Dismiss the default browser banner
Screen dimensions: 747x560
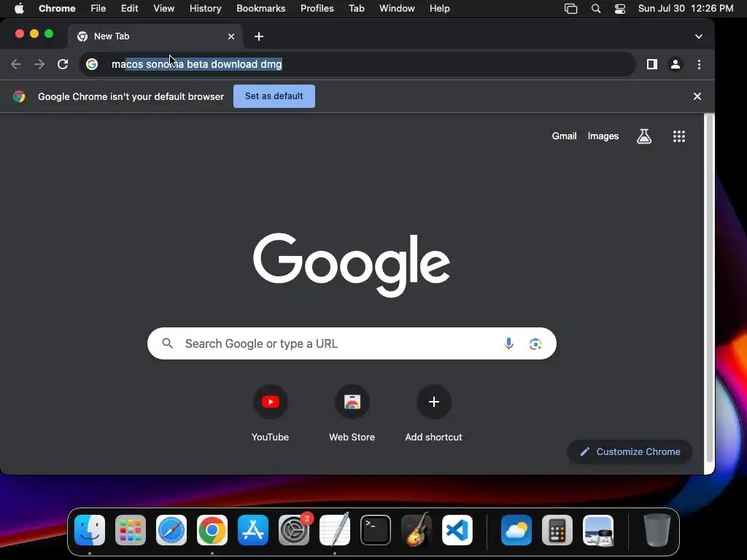[697, 96]
